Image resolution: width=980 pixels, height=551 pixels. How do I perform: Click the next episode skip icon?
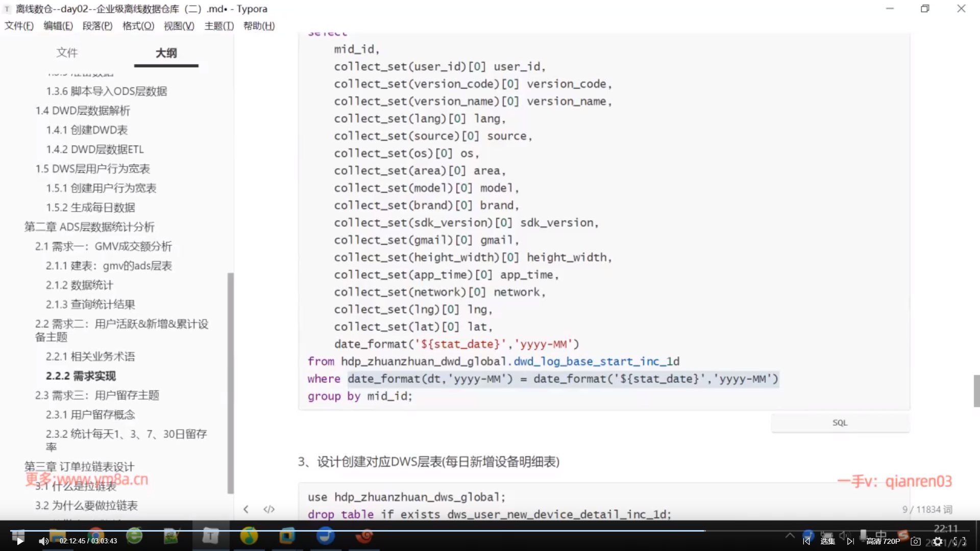tap(850, 541)
